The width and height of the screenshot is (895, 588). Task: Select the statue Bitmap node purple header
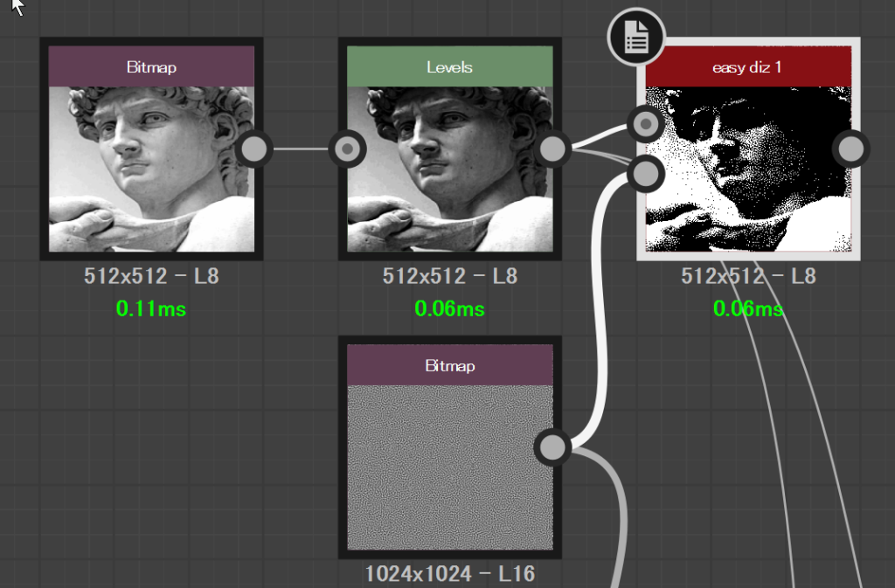(x=151, y=66)
